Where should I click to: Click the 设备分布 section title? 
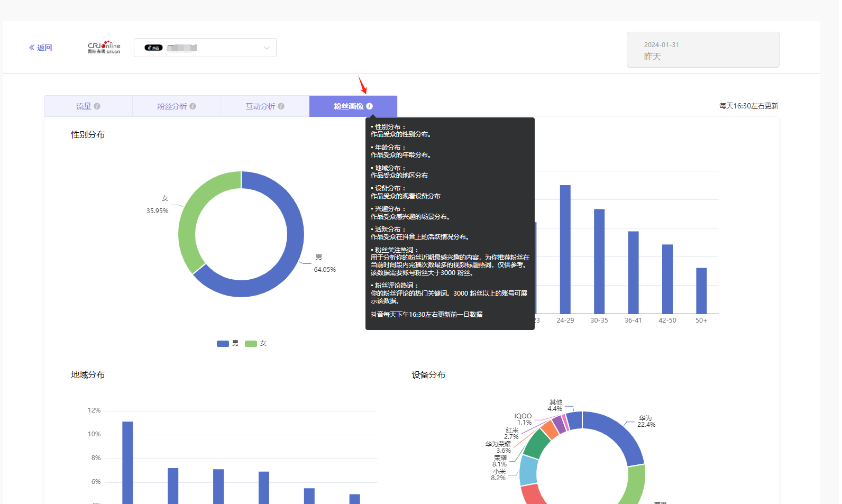click(x=428, y=375)
